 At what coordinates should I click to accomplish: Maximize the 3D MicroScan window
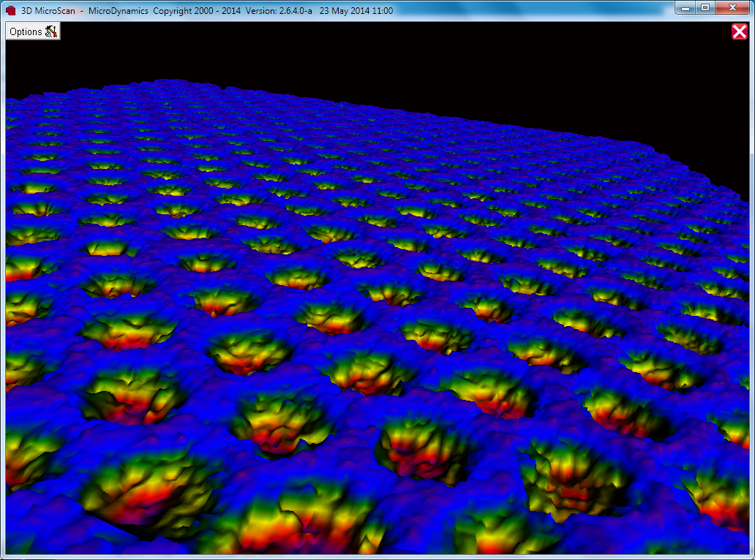tap(705, 8)
